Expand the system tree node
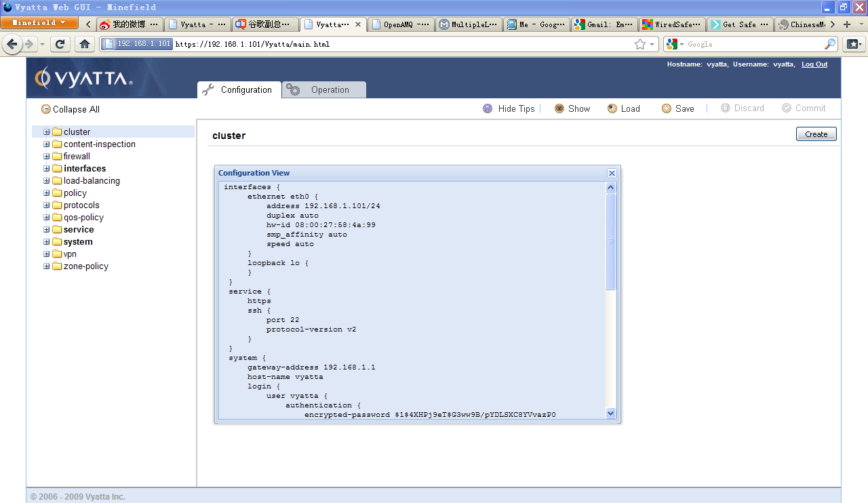The image size is (868, 503). 47,242
